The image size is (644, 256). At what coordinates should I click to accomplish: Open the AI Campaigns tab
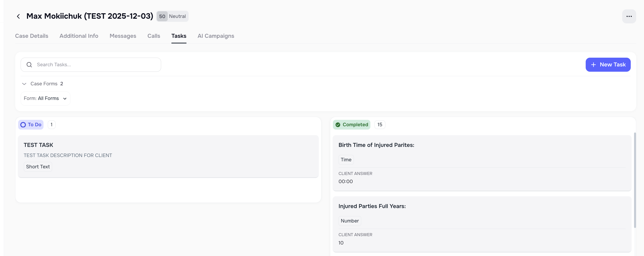(216, 36)
